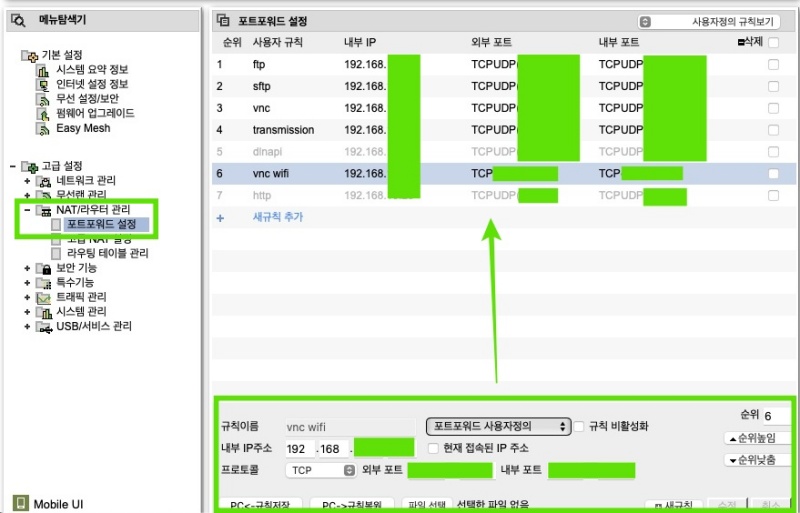This screenshot has height=513, width=800.
Task: Expand the 네트워크 관리 tree node
Action: (x=27, y=181)
